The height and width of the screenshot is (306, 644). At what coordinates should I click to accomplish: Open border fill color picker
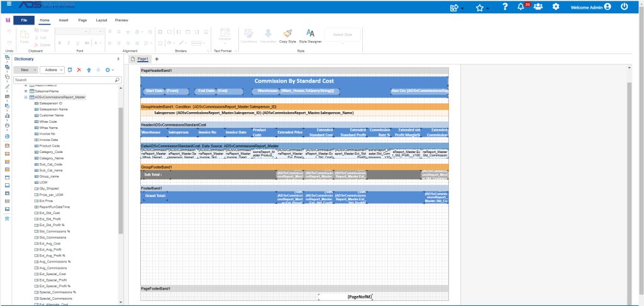coord(171,43)
